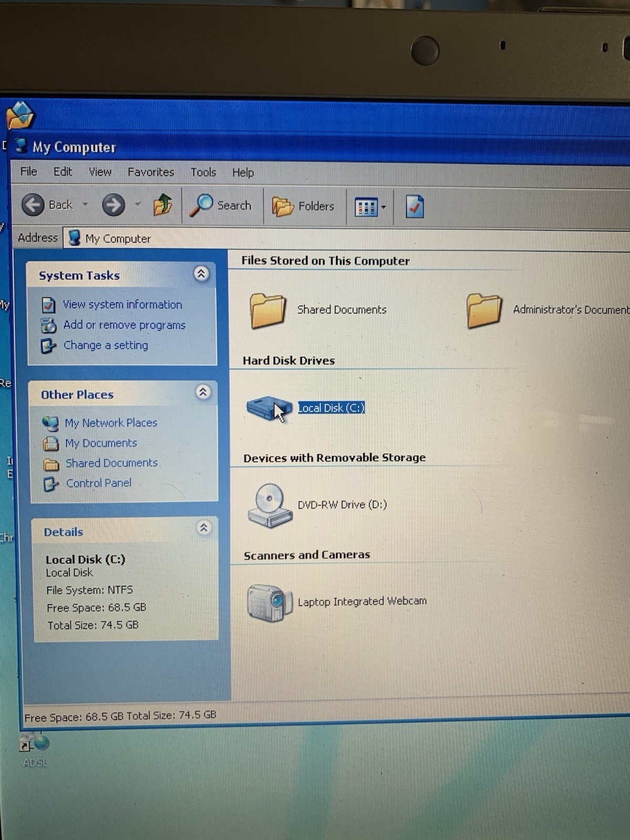Click Devices with Removable Storage header
Image resolution: width=630 pixels, height=840 pixels.
tap(334, 458)
